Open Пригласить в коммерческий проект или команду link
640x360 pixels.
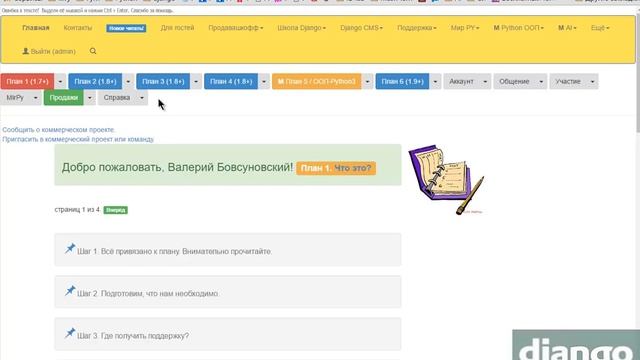[x=78, y=139]
